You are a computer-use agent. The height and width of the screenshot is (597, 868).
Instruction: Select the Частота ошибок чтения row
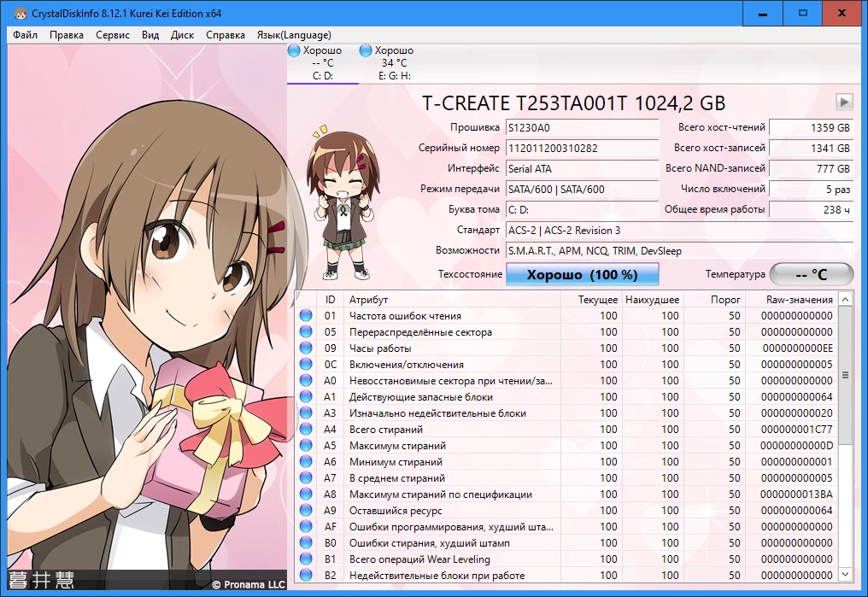[x=567, y=315]
